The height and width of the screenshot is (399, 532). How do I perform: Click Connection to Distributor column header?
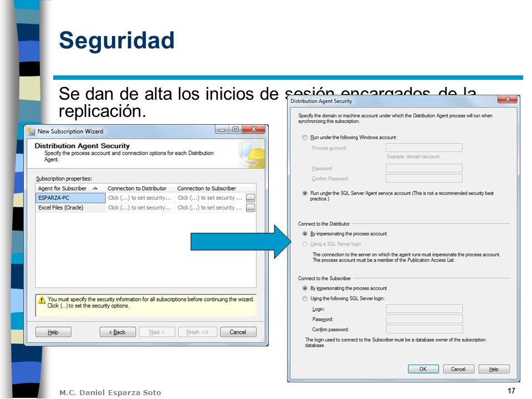pyautogui.click(x=140, y=188)
